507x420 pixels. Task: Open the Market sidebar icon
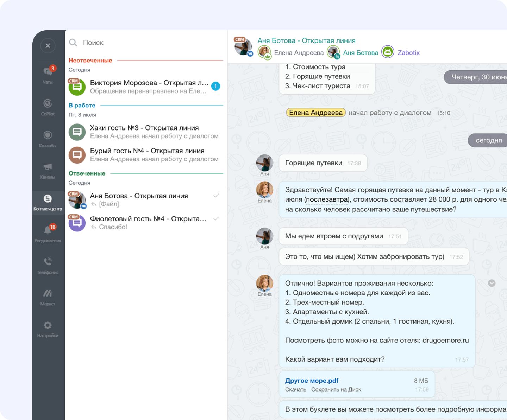click(x=48, y=297)
